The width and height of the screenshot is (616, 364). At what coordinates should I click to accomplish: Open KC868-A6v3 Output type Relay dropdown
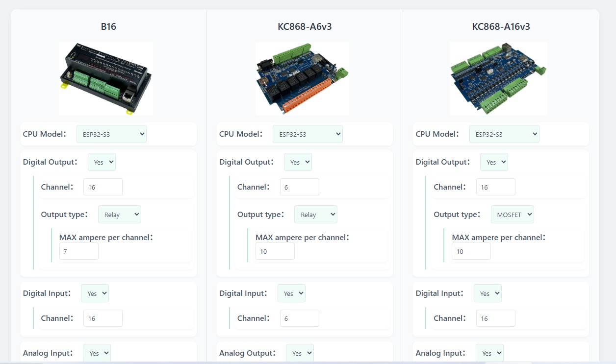(315, 215)
